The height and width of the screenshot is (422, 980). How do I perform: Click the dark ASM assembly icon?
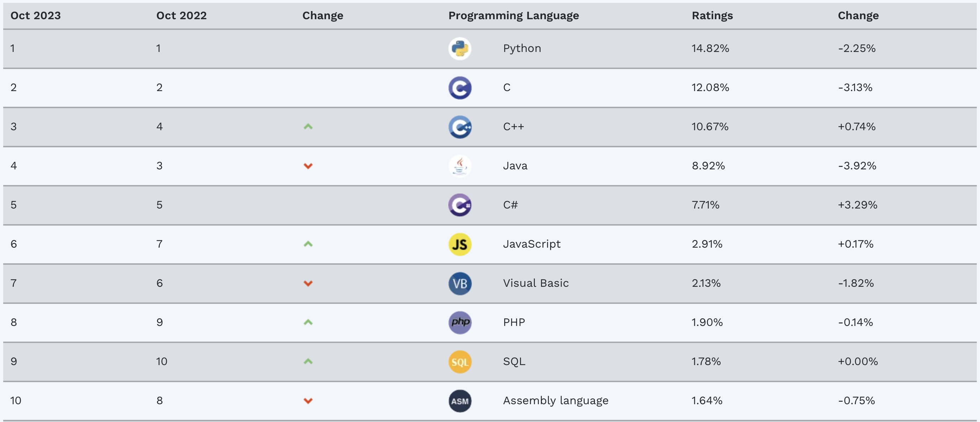coord(459,401)
